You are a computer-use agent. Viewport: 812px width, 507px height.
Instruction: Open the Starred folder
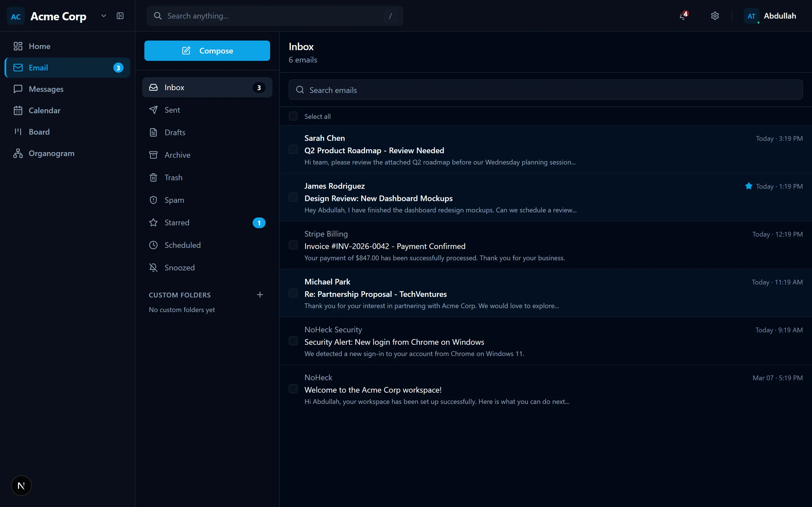(x=177, y=223)
